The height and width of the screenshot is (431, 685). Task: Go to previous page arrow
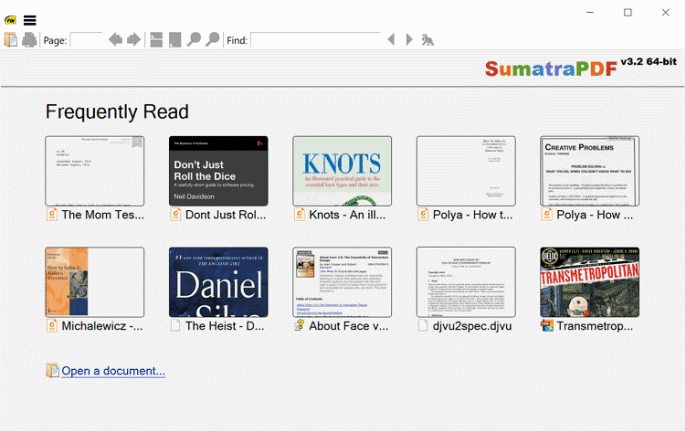pyautogui.click(x=115, y=40)
